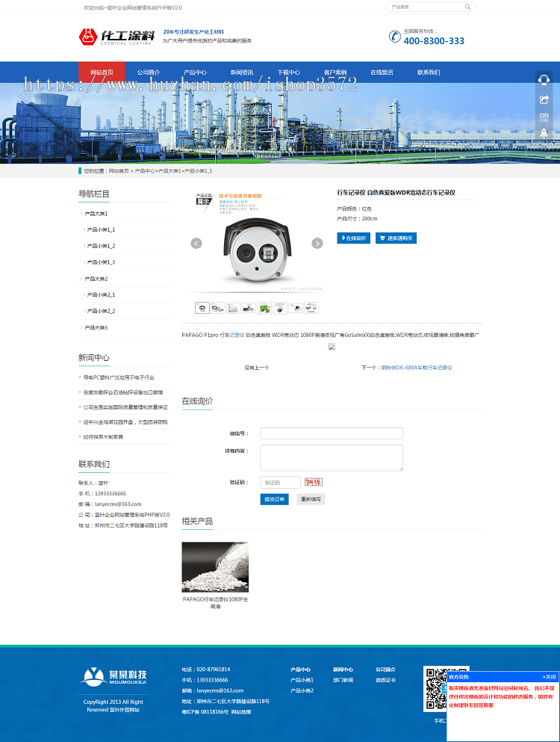Select the second product thumbnail
560x742 pixels.
[x=218, y=308]
